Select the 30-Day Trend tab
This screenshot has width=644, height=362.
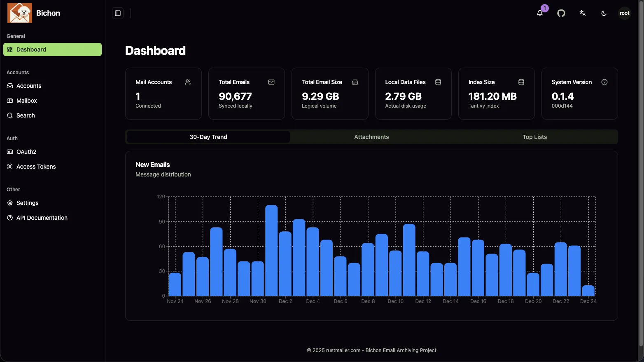[208, 136]
